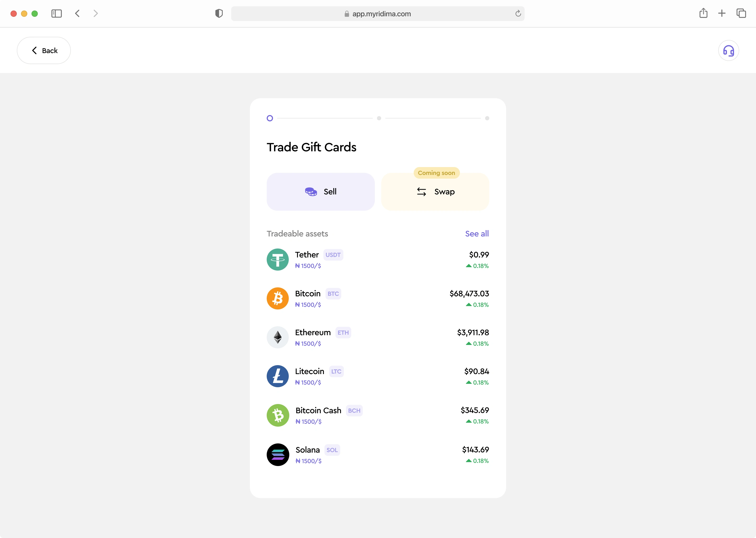Select the Sell option
The width and height of the screenshot is (756, 538).
tap(321, 192)
